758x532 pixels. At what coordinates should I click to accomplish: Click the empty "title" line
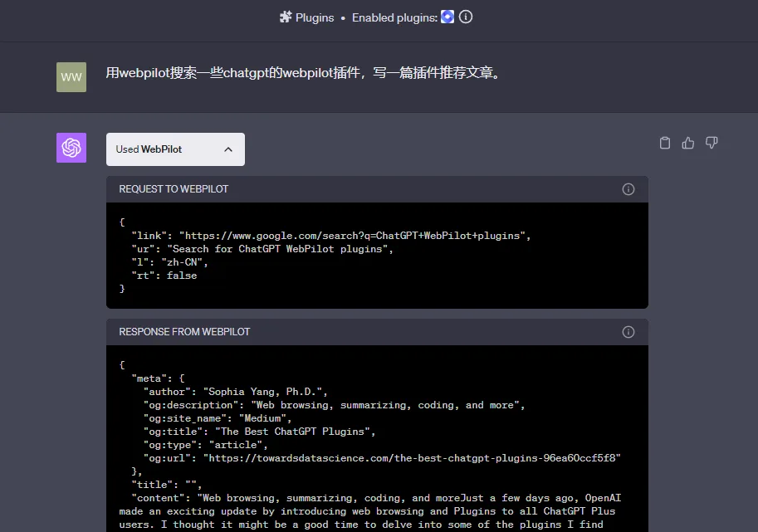(167, 485)
